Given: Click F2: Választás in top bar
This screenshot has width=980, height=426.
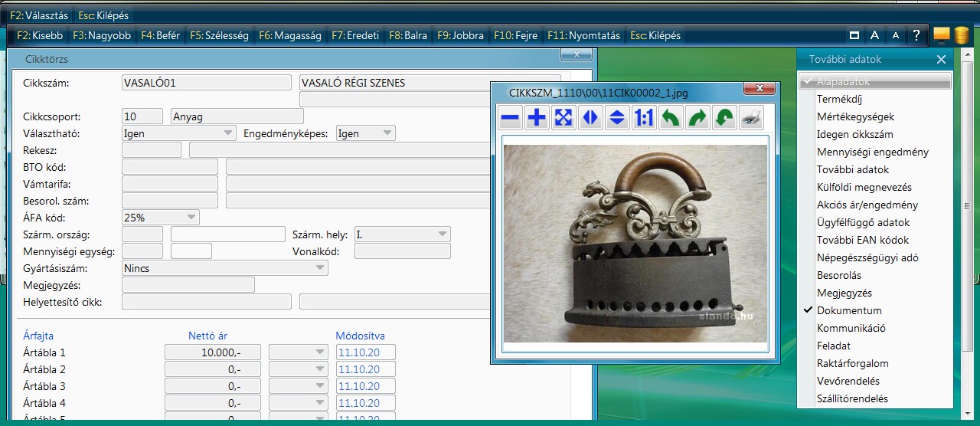Looking at the screenshot, I should coord(39,15).
